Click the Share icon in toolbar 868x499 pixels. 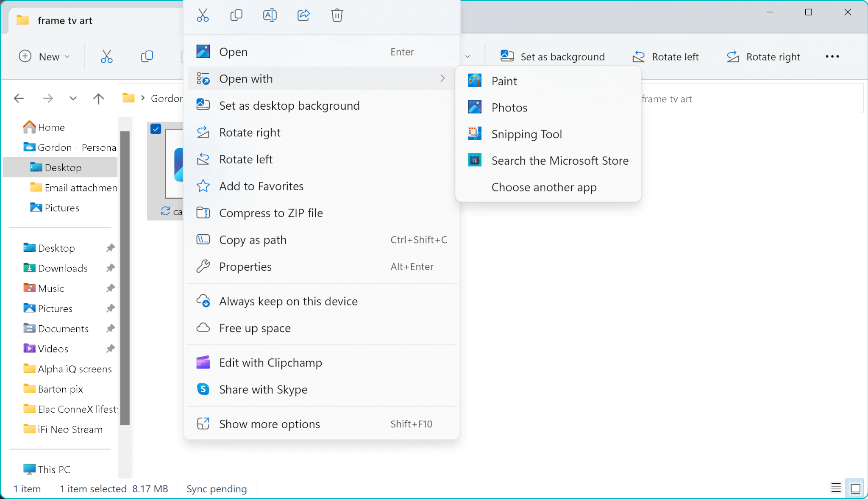[x=304, y=16]
